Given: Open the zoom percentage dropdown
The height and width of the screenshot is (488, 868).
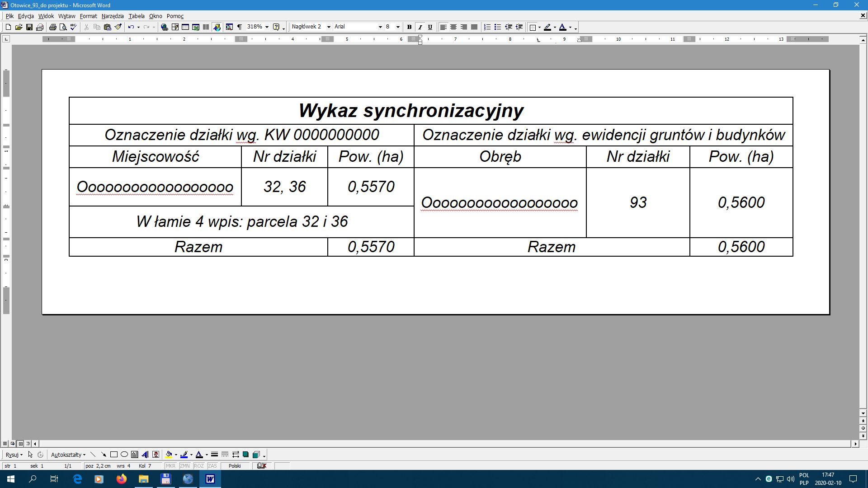Looking at the screenshot, I should (267, 27).
